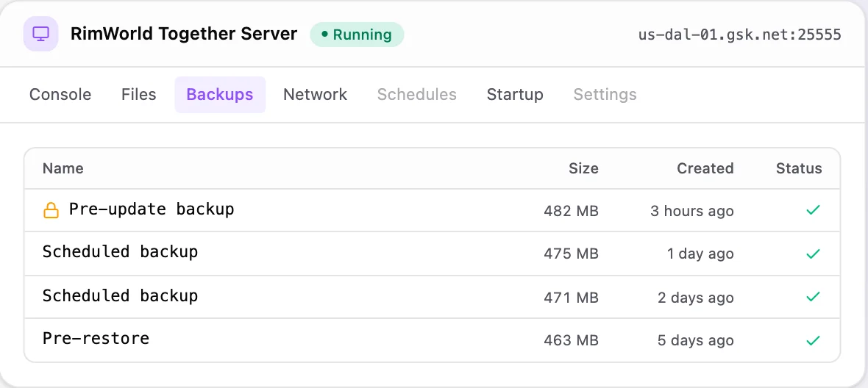Click the checkmark in the 475 MB row

(813, 254)
